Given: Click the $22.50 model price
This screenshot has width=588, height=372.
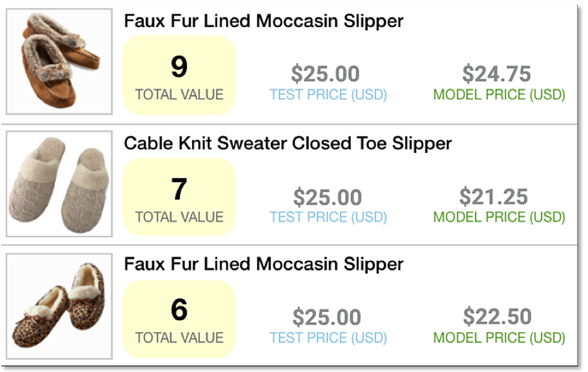Looking at the screenshot, I should click(496, 317).
